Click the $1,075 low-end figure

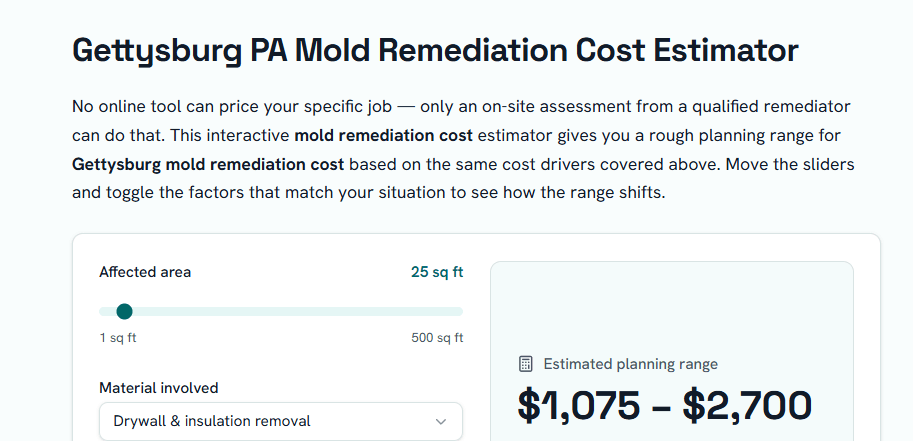coord(579,405)
